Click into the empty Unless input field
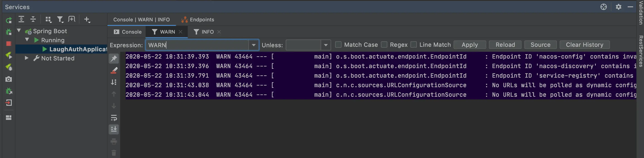 [x=303, y=45]
